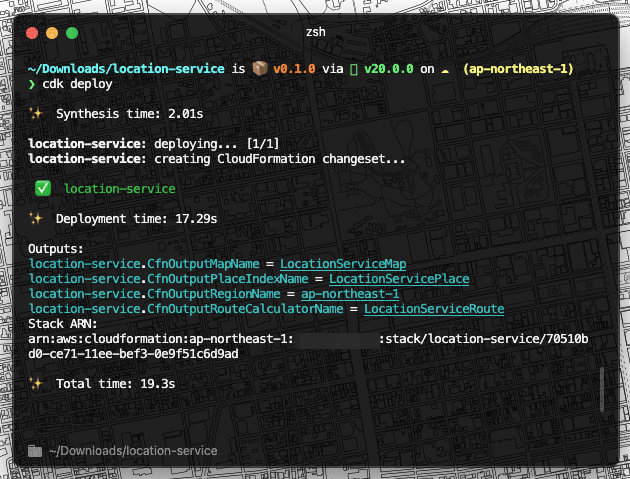Open the LocationServicePlace link
This screenshot has width=630, height=479.
pos(399,279)
